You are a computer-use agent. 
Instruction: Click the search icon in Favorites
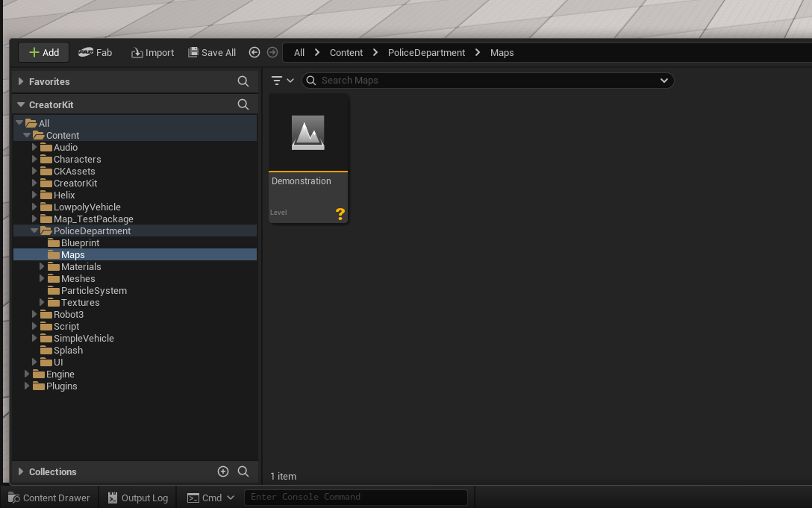tap(243, 81)
